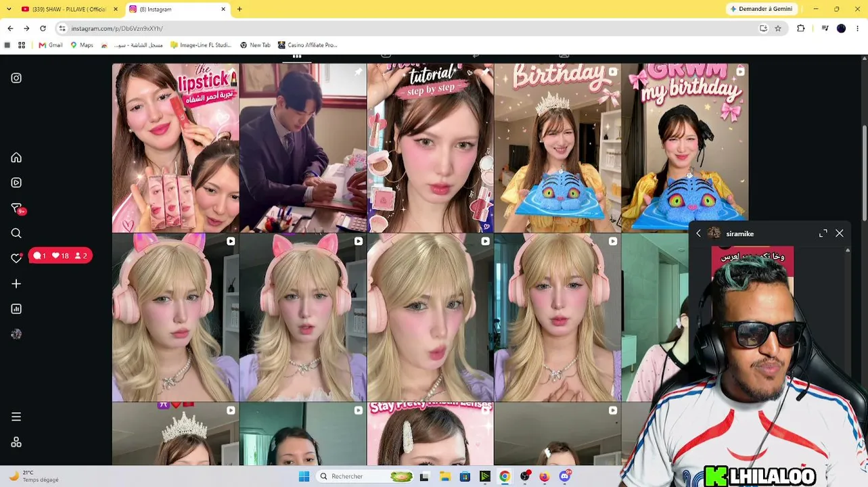The width and height of the screenshot is (868, 487).
Task: Open a new browser tab
Action: (x=239, y=9)
